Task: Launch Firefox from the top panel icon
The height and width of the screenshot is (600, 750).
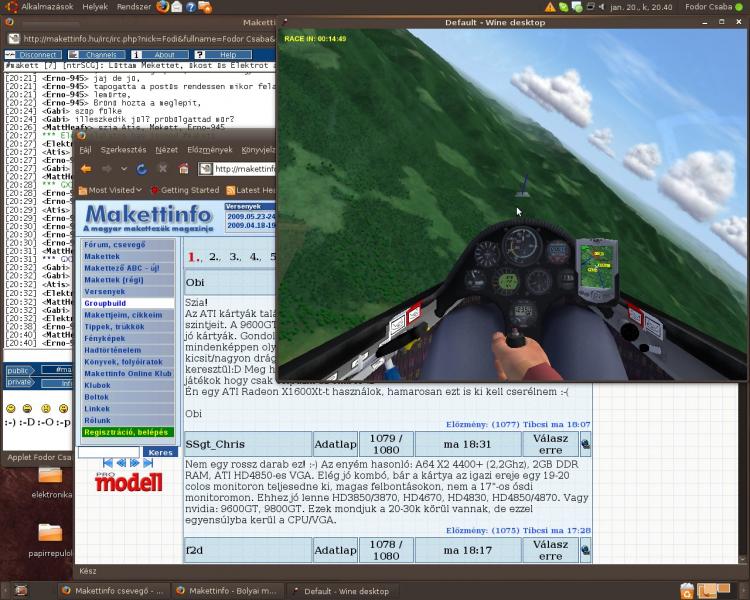Action: 162,7
